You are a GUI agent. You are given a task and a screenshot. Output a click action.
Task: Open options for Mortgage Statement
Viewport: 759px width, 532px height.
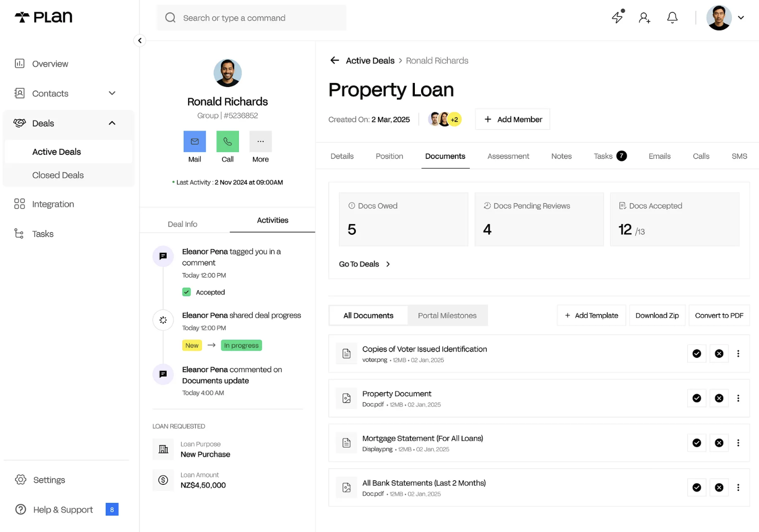(x=738, y=443)
